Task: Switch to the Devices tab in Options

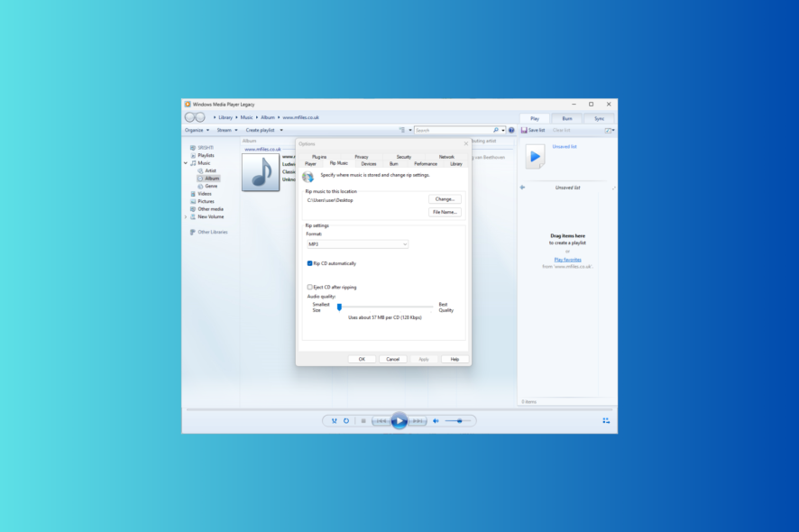Action: coord(369,164)
